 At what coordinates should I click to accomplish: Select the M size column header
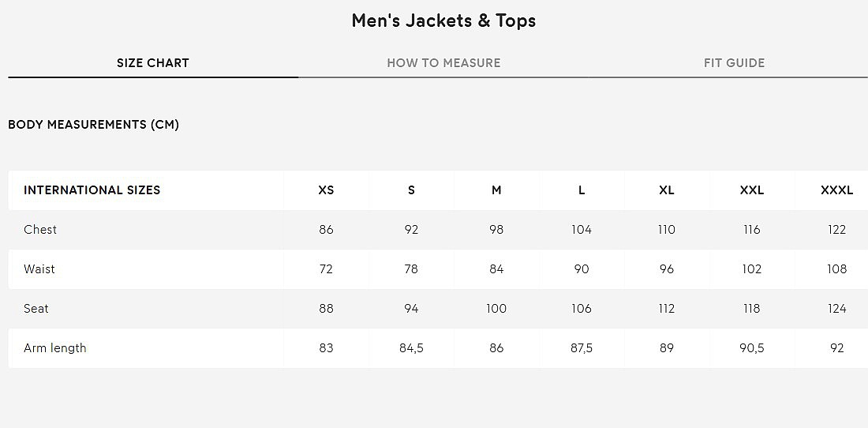[x=496, y=190]
